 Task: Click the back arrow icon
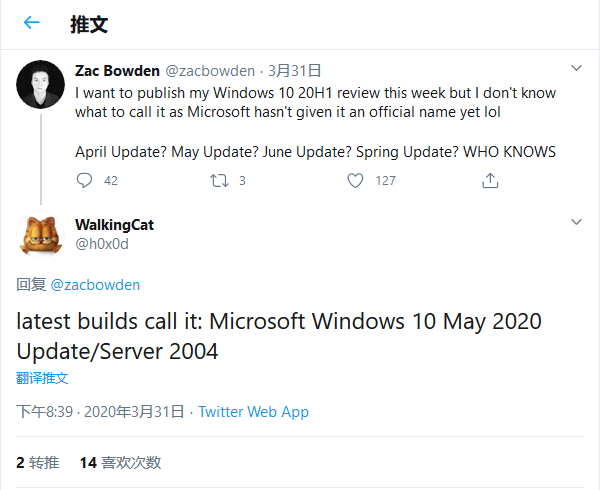(x=31, y=23)
